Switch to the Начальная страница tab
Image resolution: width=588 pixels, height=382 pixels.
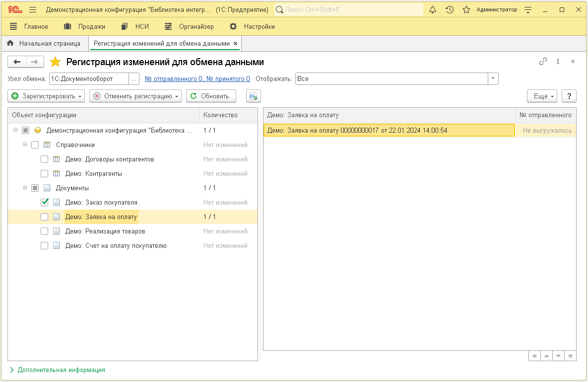[45, 43]
